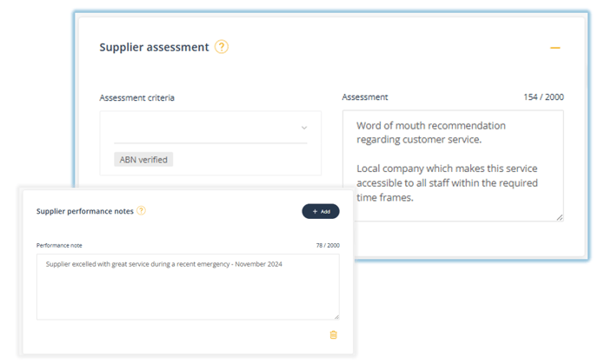The image size is (598, 364).
Task: Click the Performance note corner grip
Action: click(336, 316)
